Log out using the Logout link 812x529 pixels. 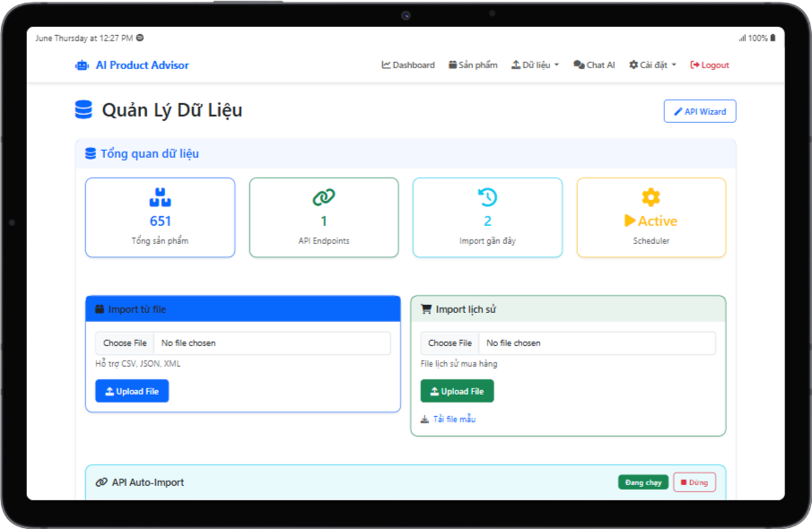[x=710, y=65]
